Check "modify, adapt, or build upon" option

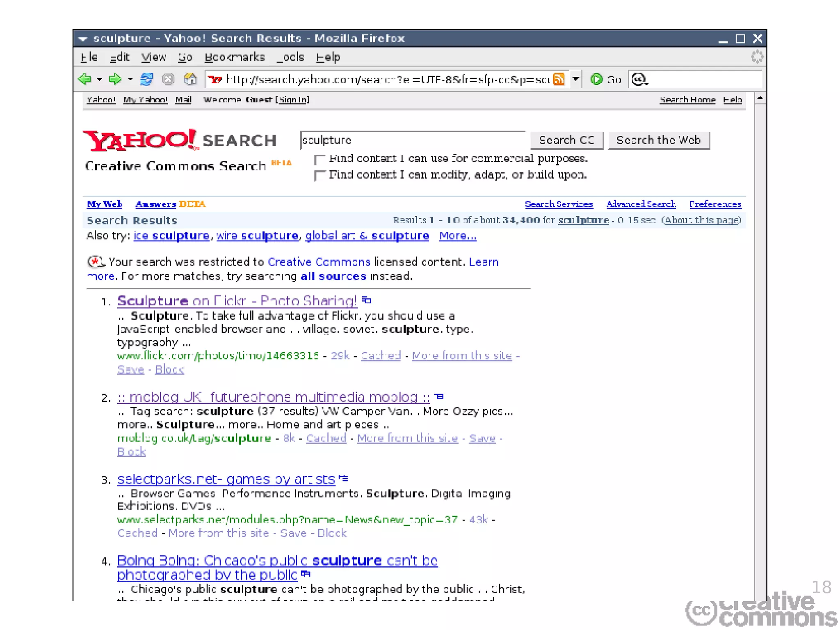(x=320, y=175)
